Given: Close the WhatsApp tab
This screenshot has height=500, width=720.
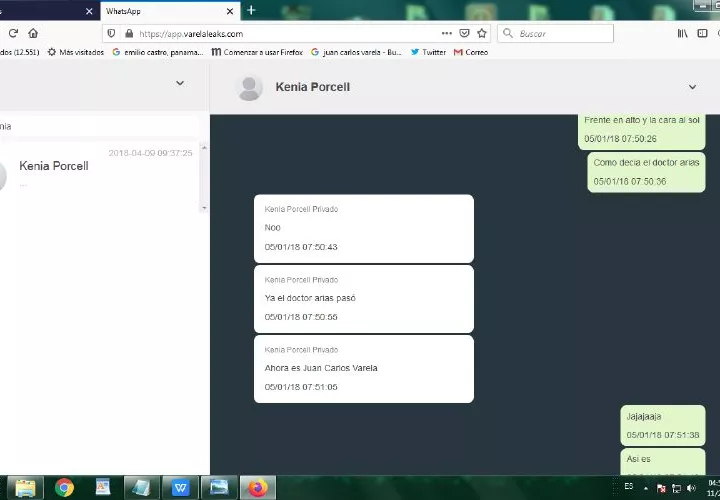Looking at the screenshot, I should tap(229, 10).
